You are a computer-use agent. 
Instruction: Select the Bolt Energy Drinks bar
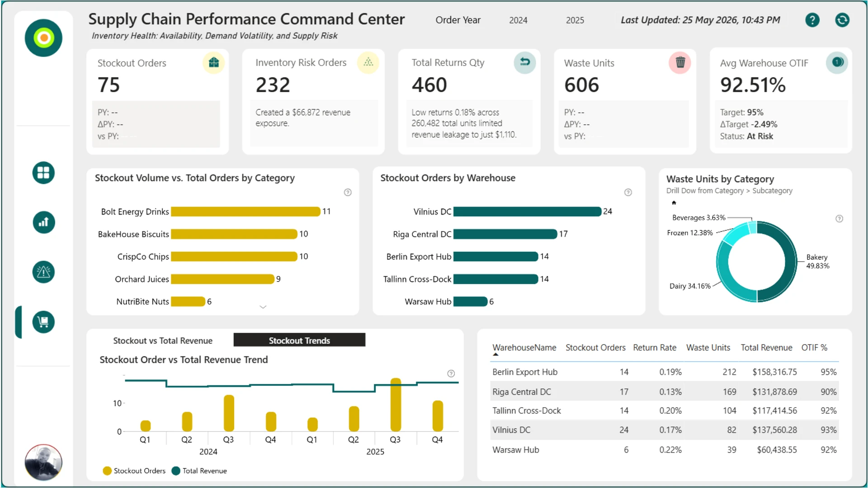tap(245, 211)
